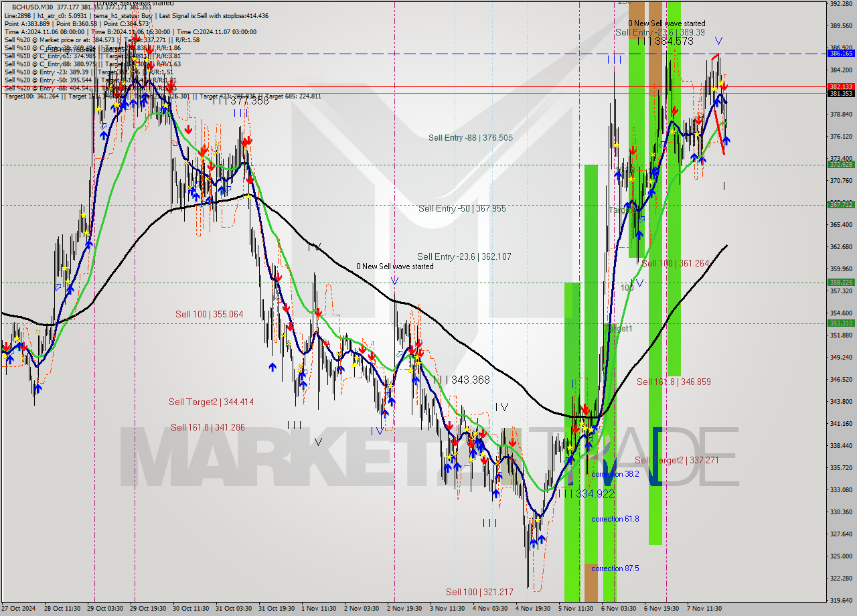857x616 pixels.
Task: Click the '2 Nov 19:30' time label
Action: (404, 609)
